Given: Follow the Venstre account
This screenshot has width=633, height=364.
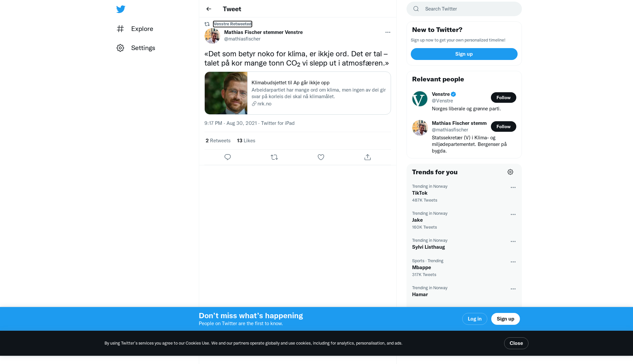Looking at the screenshot, I should pyautogui.click(x=503, y=98).
